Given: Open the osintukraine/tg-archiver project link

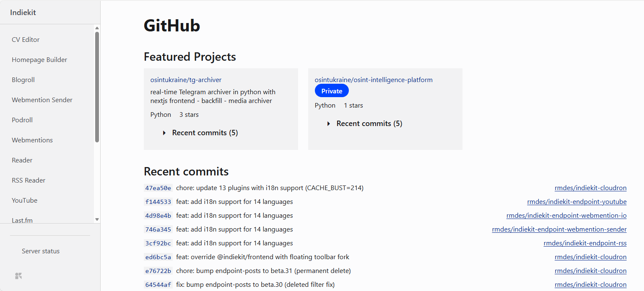Looking at the screenshot, I should click(186, 80).
